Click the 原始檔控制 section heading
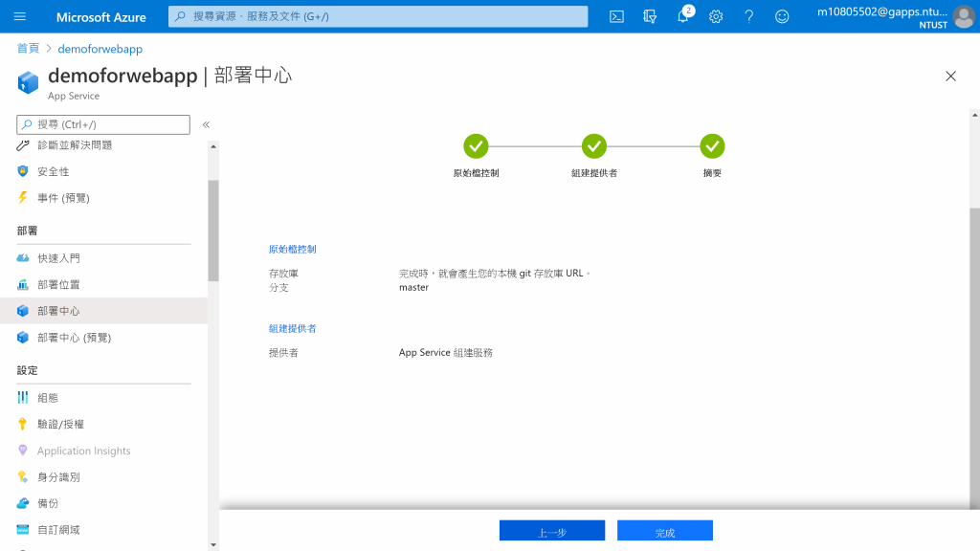The height and width of the screenshot is (551, 980). [x=293, y=249]
